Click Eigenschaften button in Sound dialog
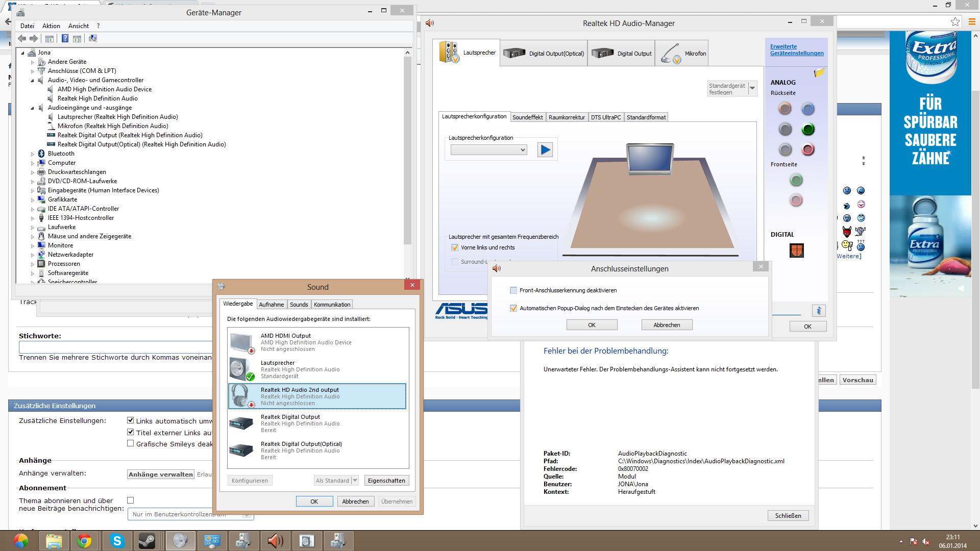The height and width of the screenshot is (551, 980). coord(386,481)
